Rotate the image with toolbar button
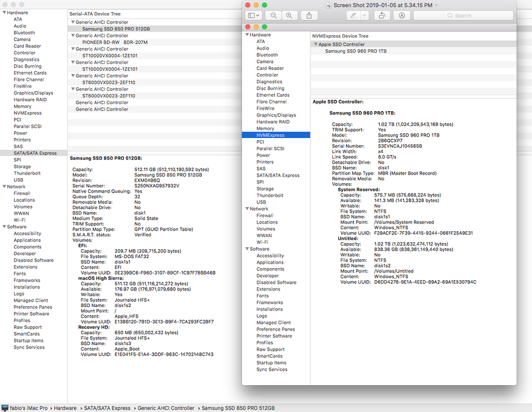 click(x=382, y=15)
